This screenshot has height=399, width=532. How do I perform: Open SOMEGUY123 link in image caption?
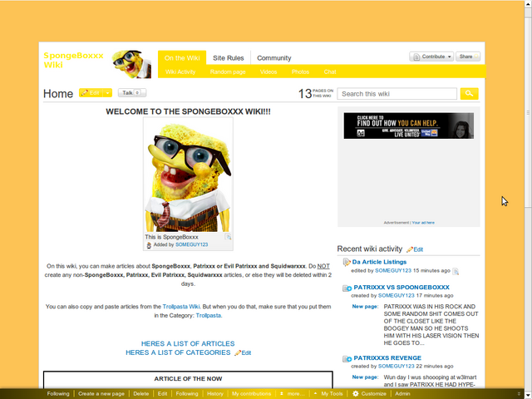[192, 244]
